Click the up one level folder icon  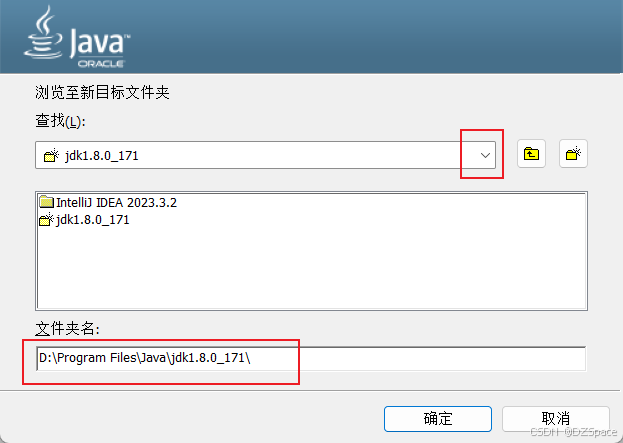pyautogui.click(x=531, y=154)
